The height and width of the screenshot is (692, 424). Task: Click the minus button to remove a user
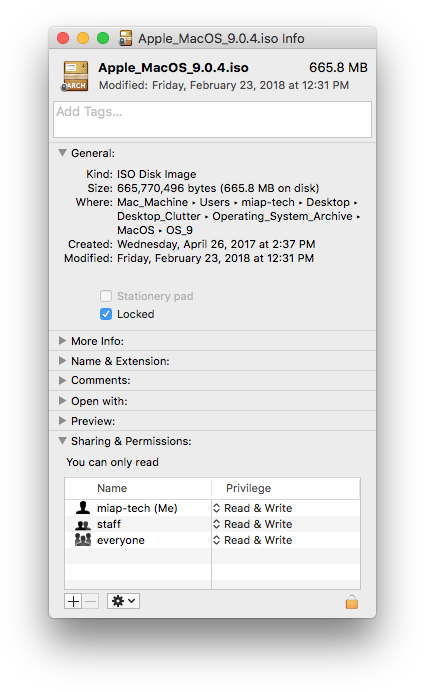(x=90, y=601)
